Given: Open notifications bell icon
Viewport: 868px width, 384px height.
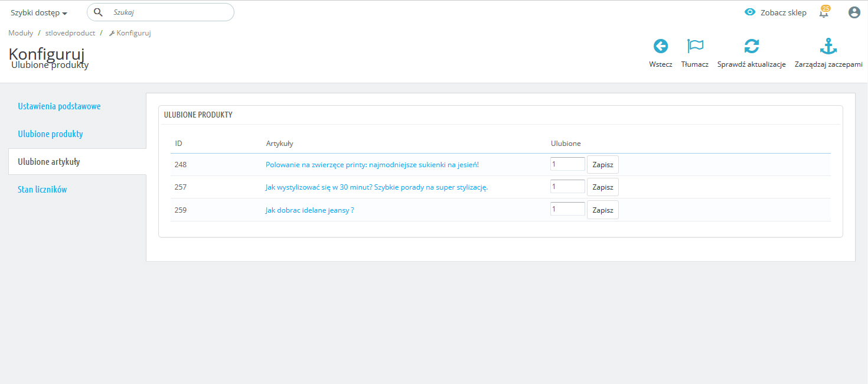Looking at the screenshot, I should (824, 12).
